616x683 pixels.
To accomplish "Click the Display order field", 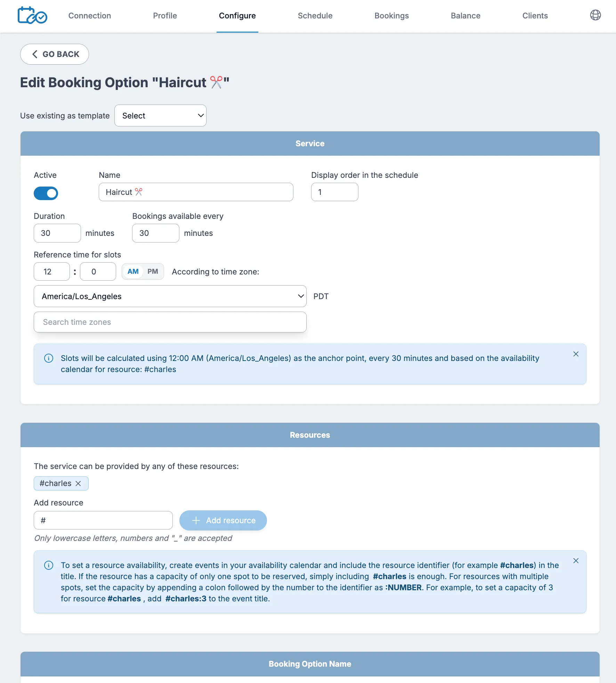I will [334, 192].
